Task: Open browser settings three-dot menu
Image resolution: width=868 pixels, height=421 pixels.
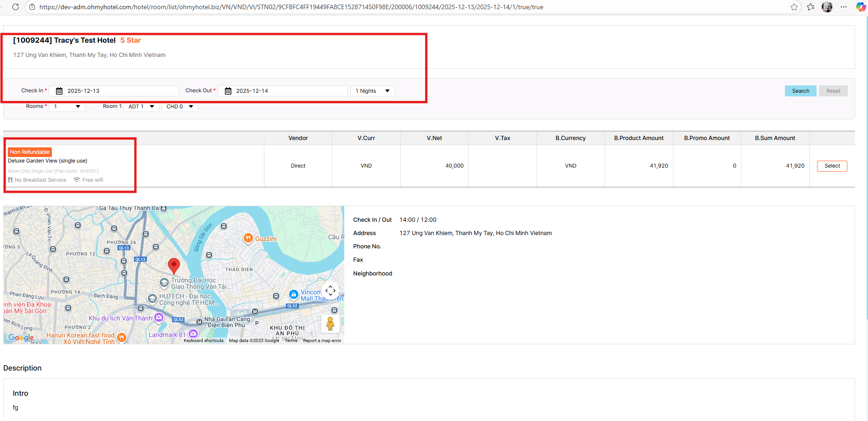Action: point(844,7)
